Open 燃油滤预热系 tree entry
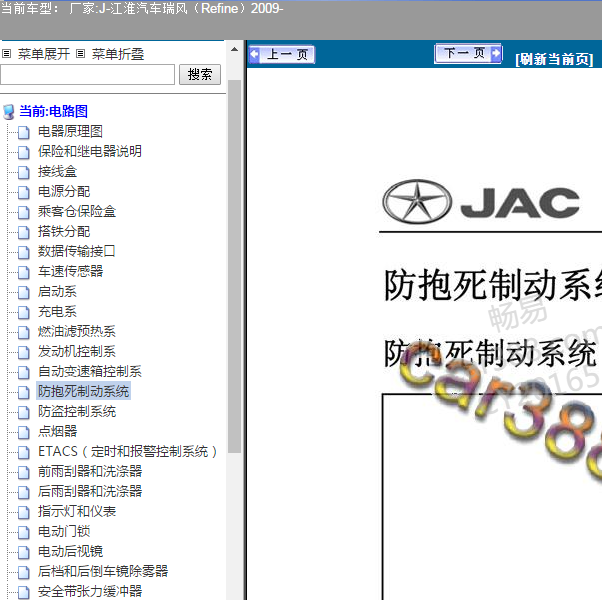Image resolution: width=602 pixels, height=600 pixels. coord(77,331)
